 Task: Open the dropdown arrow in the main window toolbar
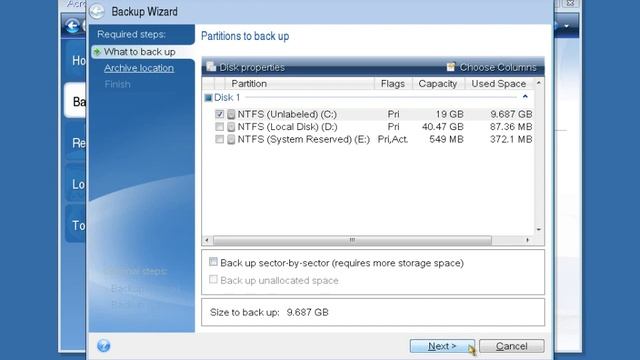pyautogui.click(x=567, y=26)
